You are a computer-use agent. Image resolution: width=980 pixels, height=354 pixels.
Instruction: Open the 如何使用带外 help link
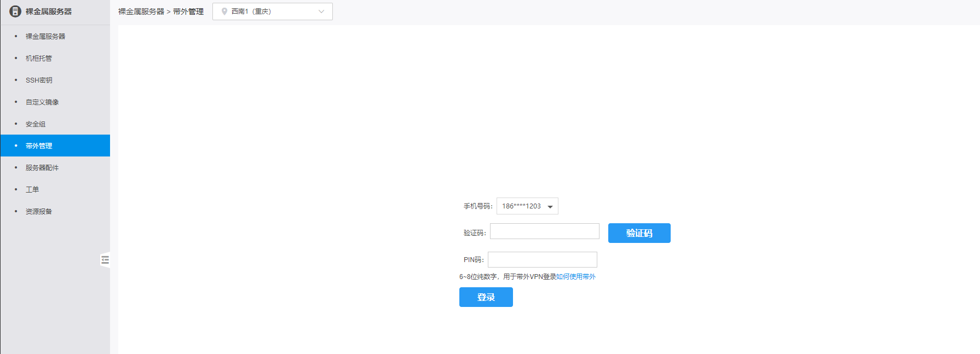(x=576, y=277)
